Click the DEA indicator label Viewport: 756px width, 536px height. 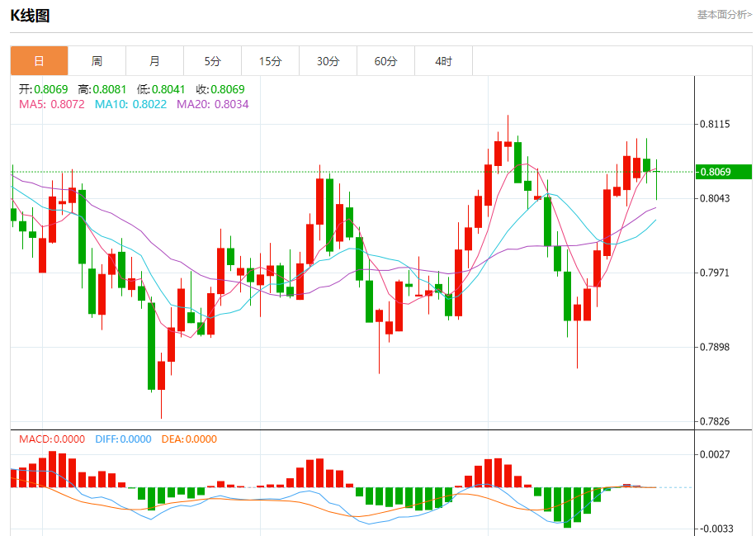(x=189, y=439)
